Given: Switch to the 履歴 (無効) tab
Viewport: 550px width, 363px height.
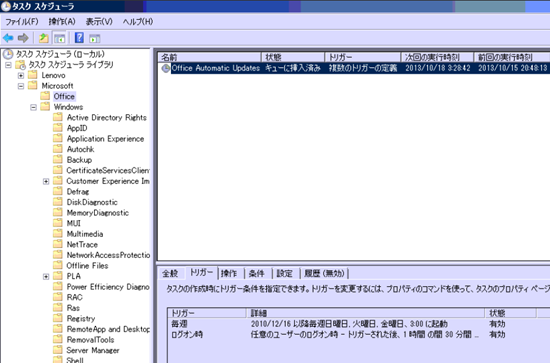Looking at the screenshot, I should click(324, 274).
